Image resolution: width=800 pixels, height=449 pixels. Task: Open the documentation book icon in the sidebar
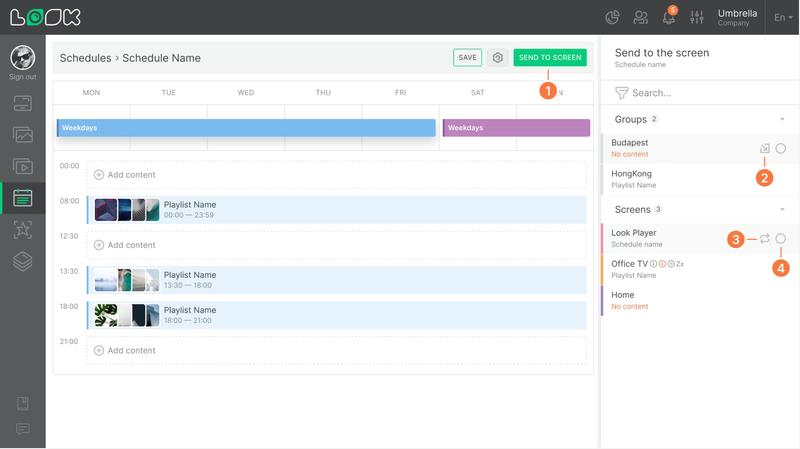point(22,404)
